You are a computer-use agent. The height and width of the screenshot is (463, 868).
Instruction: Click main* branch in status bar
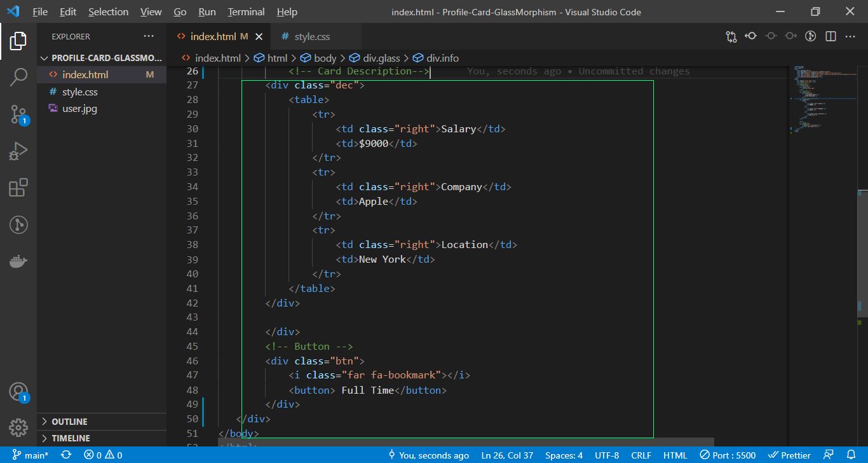(30, 455)
